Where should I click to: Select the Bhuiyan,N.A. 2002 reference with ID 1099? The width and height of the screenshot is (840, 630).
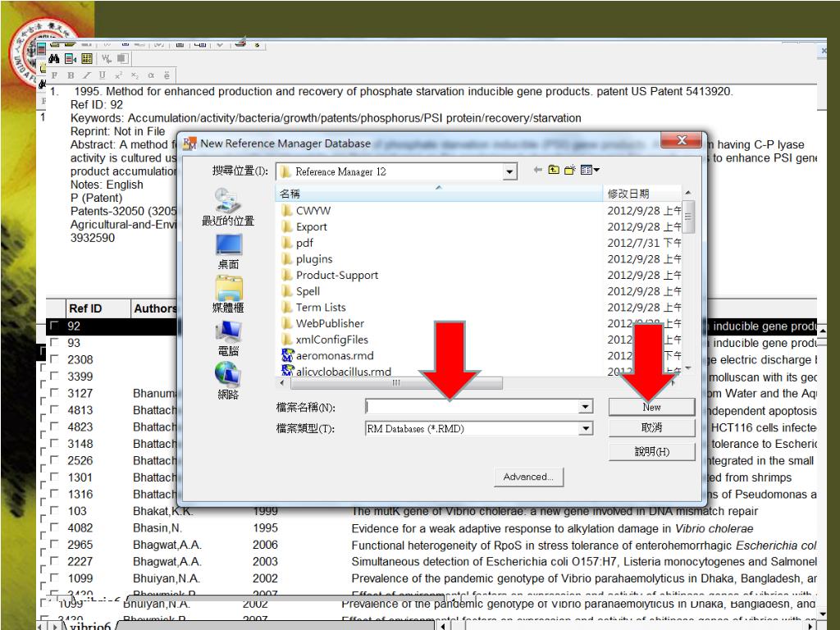coord(433,578)
